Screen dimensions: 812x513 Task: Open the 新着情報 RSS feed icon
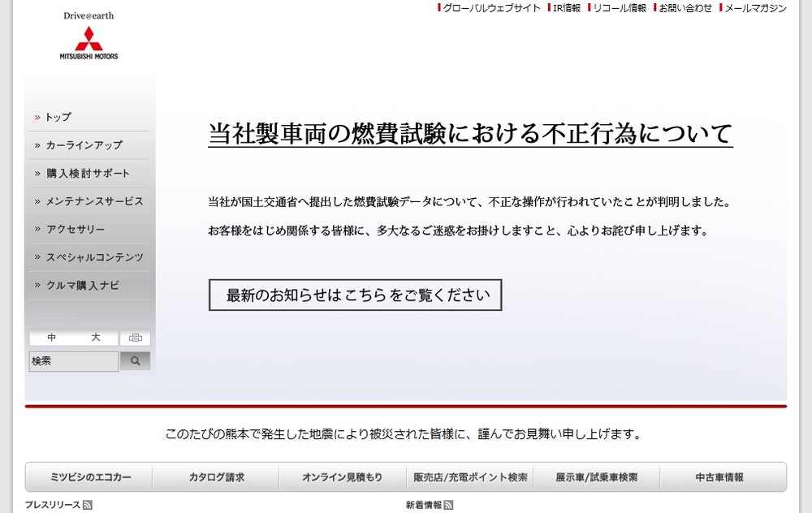(x=448, y=504)
